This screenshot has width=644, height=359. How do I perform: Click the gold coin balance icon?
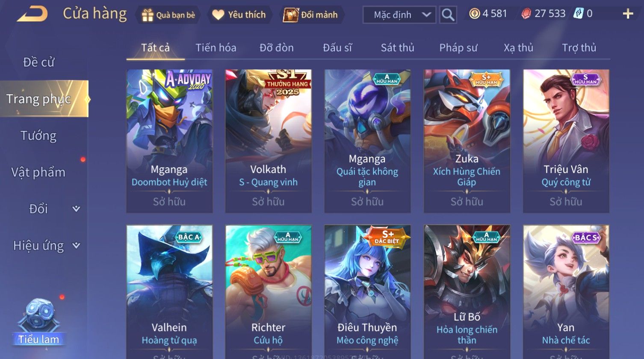pos(474,14)
